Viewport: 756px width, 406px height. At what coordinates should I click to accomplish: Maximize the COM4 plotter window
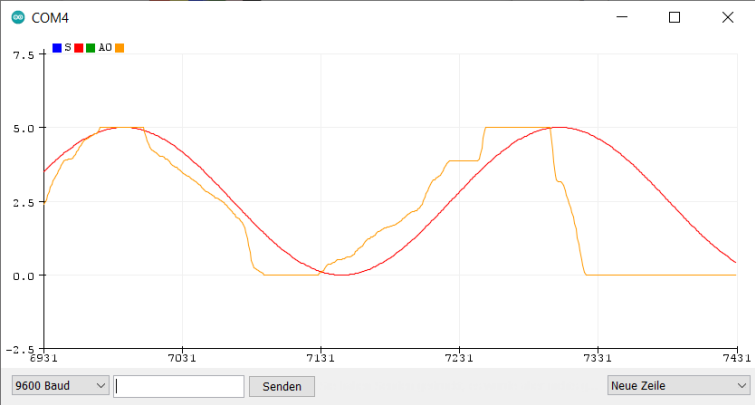click(x=674, y=18)
